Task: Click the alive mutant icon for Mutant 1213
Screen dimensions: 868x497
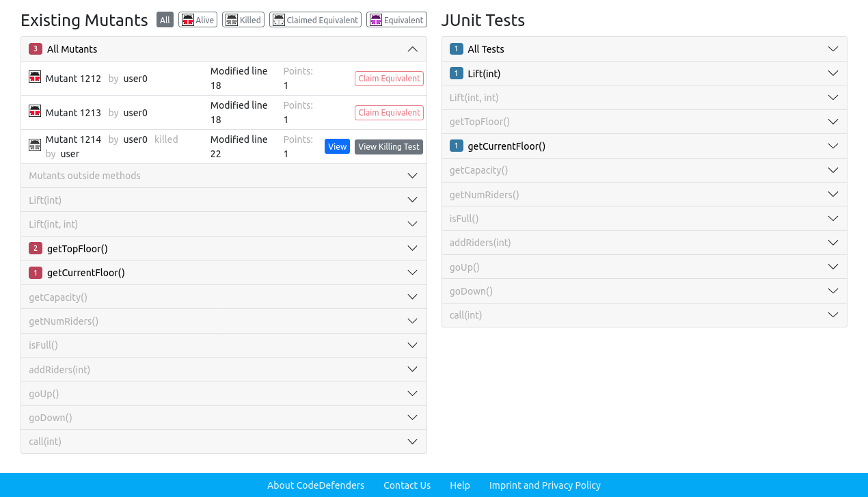Action: click(35, 111)
